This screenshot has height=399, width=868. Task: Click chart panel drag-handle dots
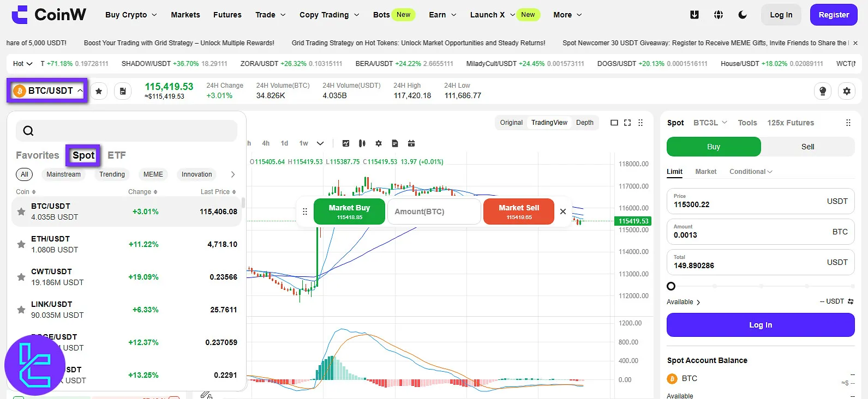(x=640, y=123)
